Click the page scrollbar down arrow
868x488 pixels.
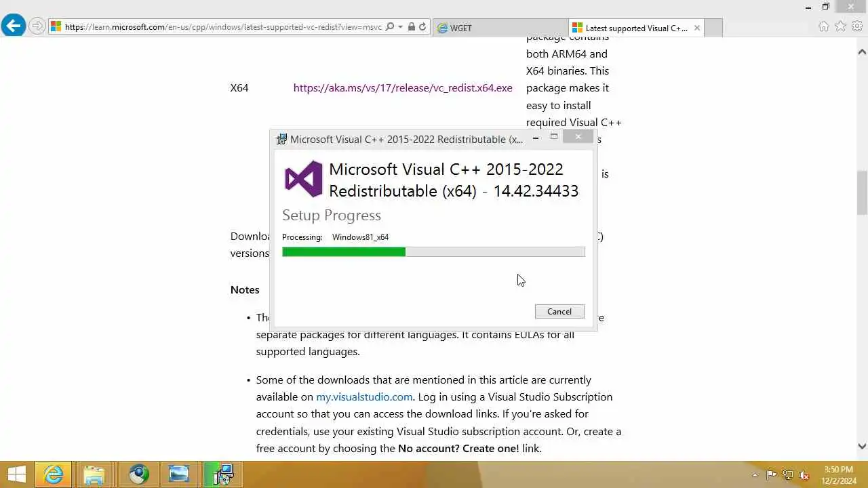[862, 446]
